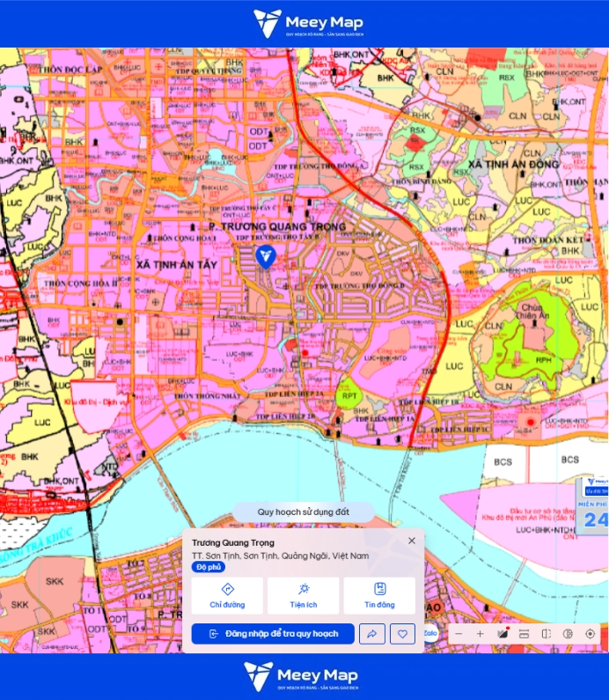Share this location with arrow button
This screenshot has width=609, height=700.
(x=372, y=634)
